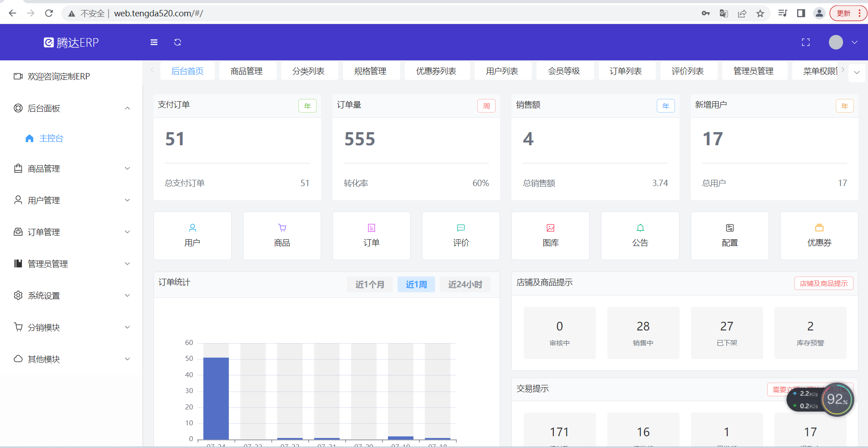868x448 pixels.
Task: Click the sidebar collapse hamburger icon
Action: tap(154, 42)
